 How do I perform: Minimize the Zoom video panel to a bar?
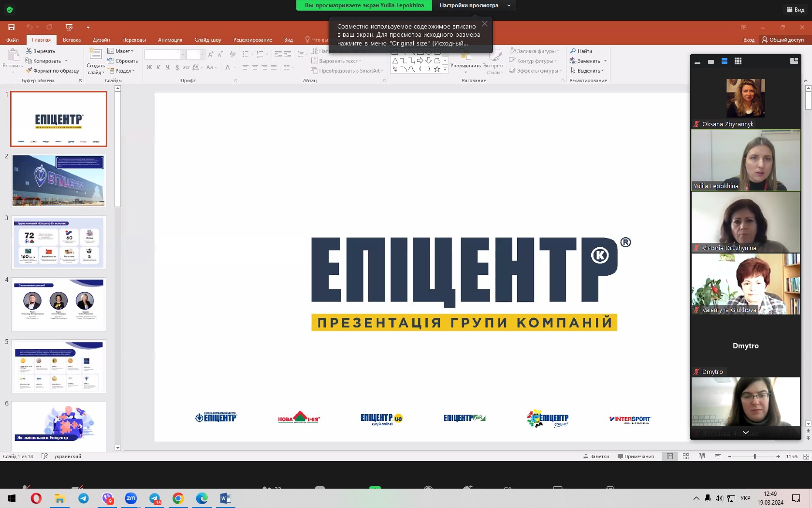pyautogui.click(x=697, y=62)
